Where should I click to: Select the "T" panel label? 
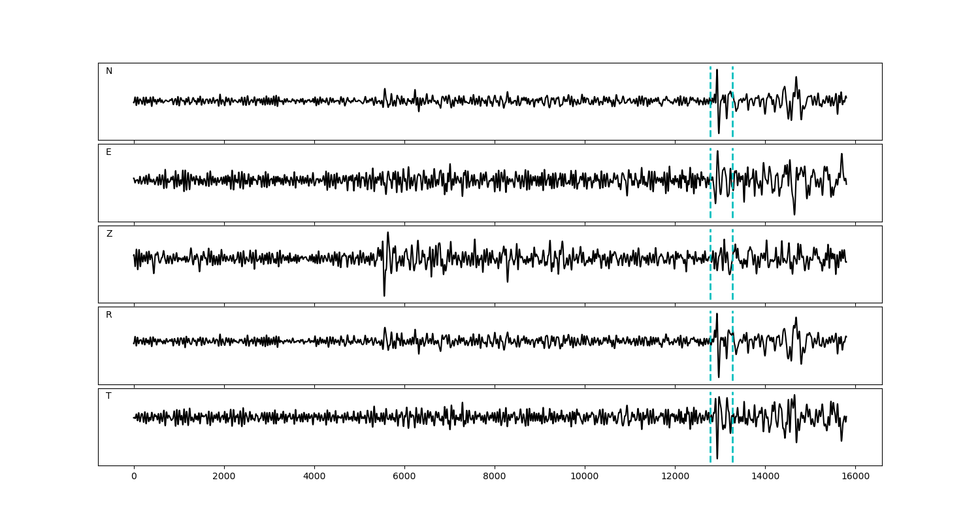pos(108,396)
